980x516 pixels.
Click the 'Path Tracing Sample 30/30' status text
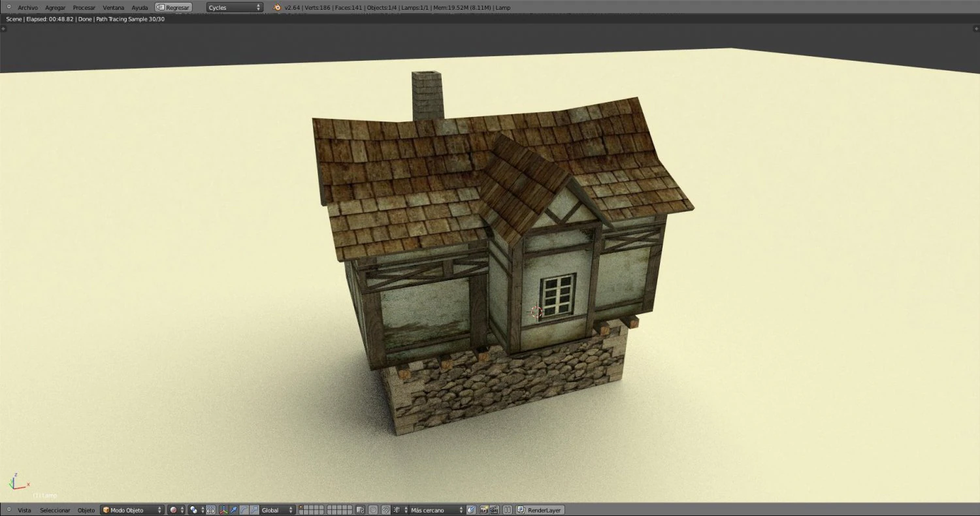131,19
